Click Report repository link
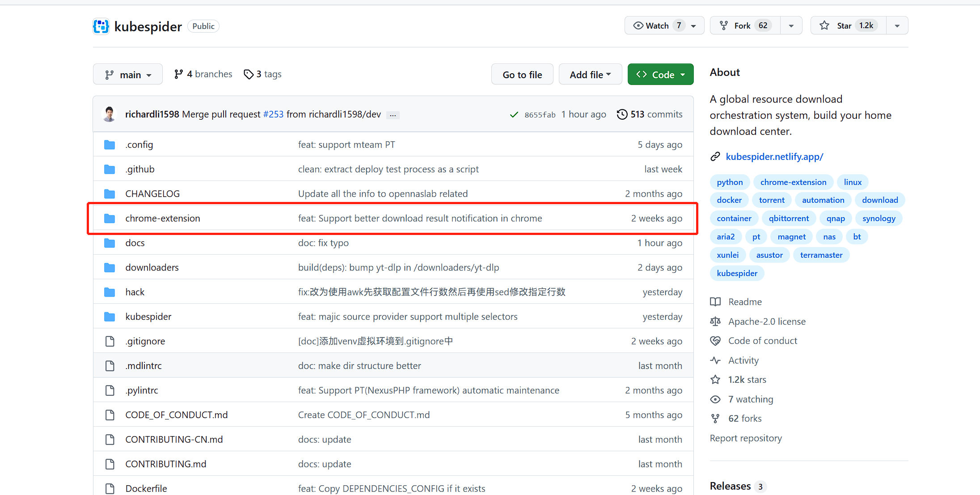 746,438
